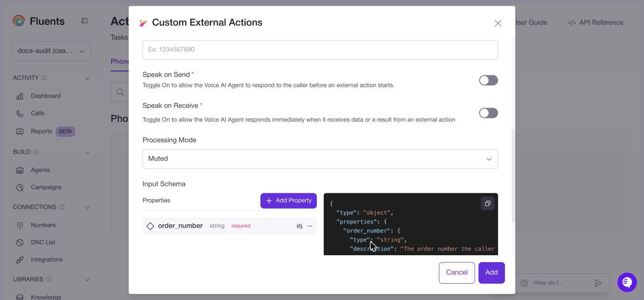Screen dimensions: 644x300
Task: Click the Campaigns icon
Action: [x=20, y=187]
